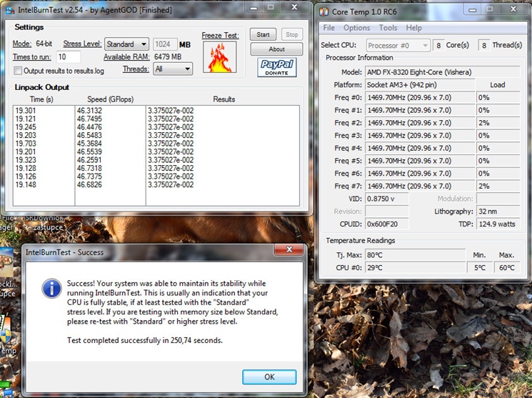Click the 1024 MB memory size field
The image size is (532, 398).
coord(165,44)
